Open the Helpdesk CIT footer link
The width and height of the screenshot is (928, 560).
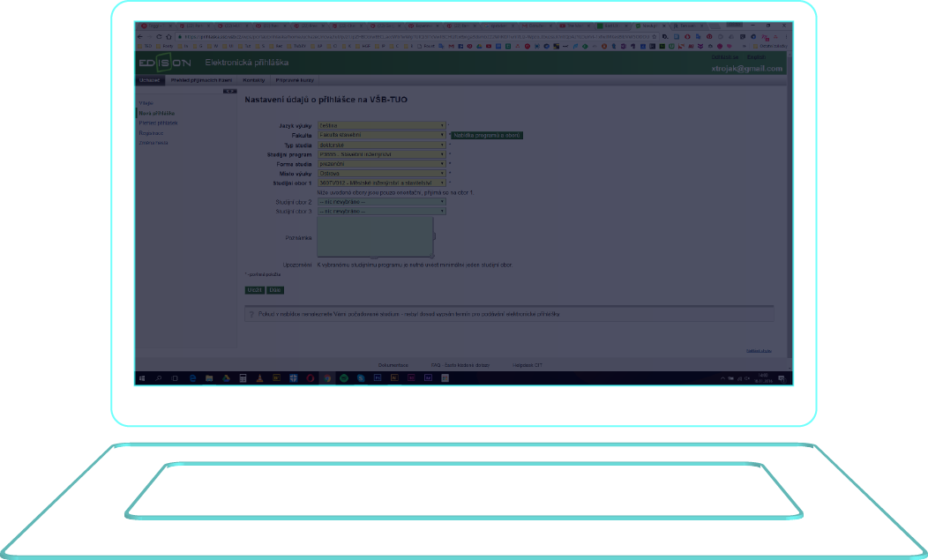pos(528,365)
